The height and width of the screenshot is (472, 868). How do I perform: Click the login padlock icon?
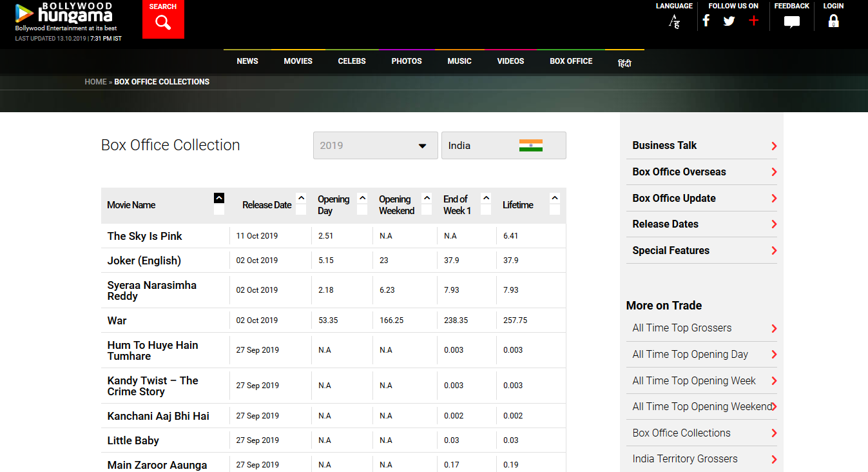(833, 21)
